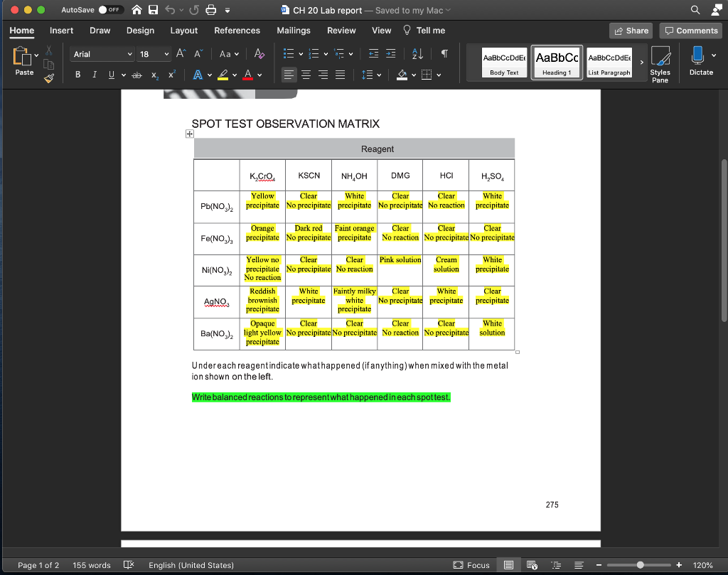Decrease paragraph indent
Viewport: 728px width, 575px height.
tap(374, 54)
